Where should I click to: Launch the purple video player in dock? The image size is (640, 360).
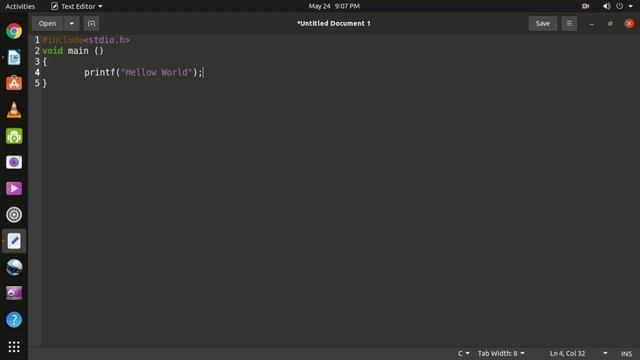[14, 189]
